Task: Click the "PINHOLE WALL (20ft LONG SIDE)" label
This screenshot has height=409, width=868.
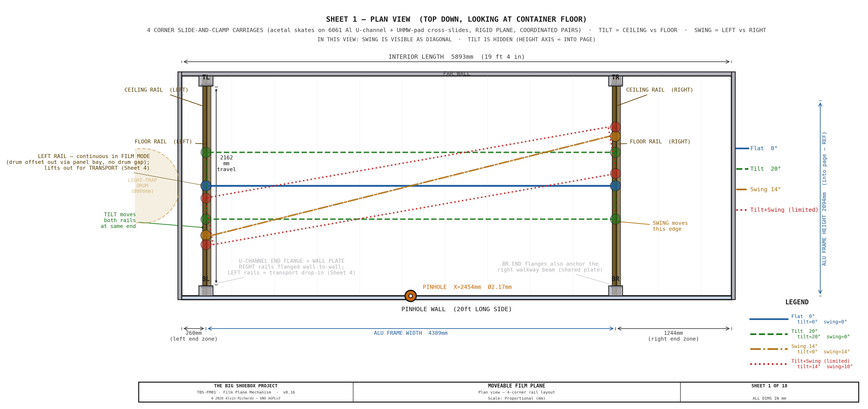Action: pos(456,309)
